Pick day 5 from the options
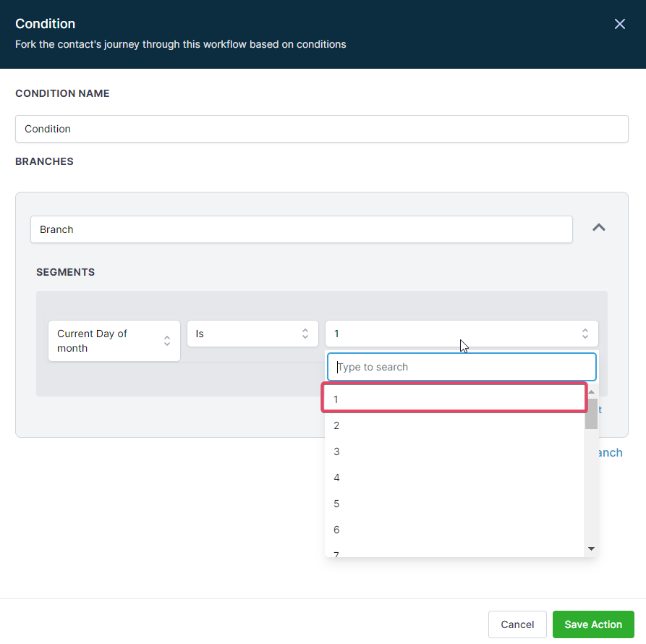 tap(454, 504)
